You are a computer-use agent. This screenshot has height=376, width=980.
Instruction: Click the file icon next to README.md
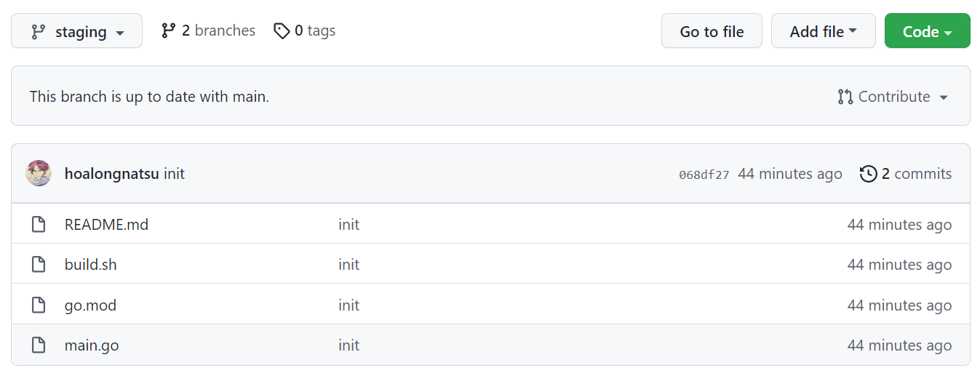pos(39,225)
